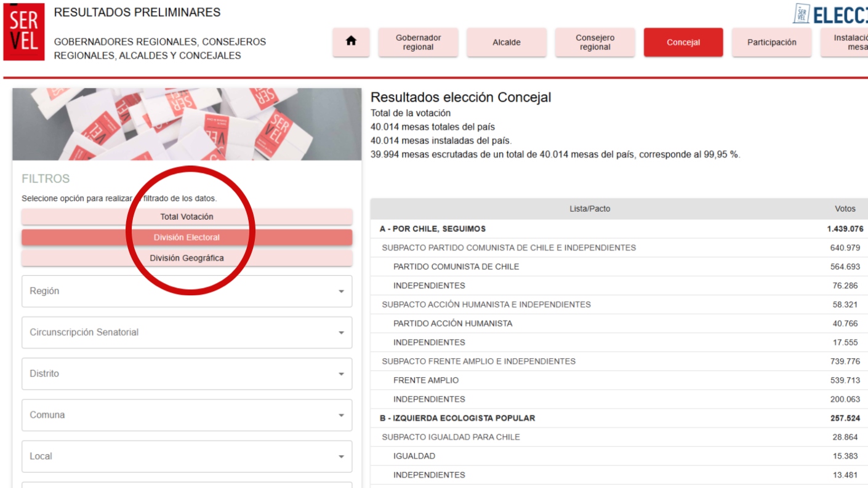This screenshot has width=868, height=488.
Task: Click the ballot papers banner image
Action: point(187,124)
